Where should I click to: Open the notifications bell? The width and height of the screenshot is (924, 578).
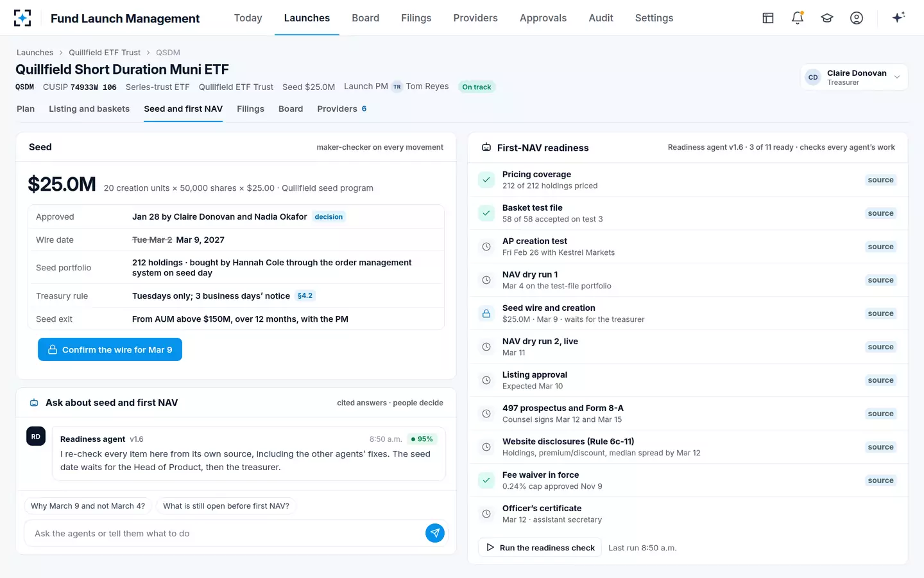point(798,18)
